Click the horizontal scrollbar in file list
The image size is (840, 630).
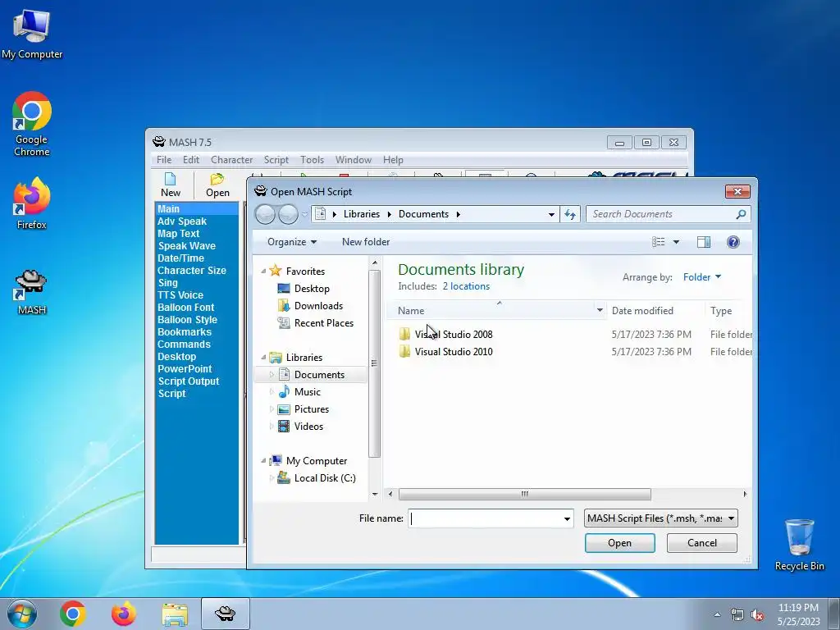tap(524, 494)
